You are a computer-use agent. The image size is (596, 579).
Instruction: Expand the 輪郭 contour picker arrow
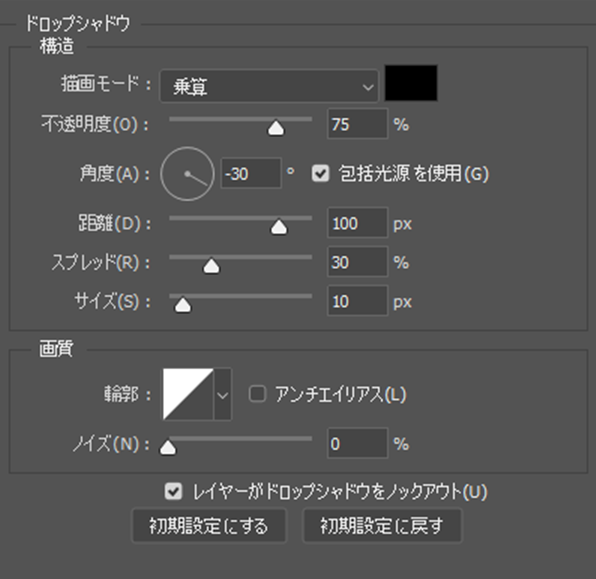point(223,394)
